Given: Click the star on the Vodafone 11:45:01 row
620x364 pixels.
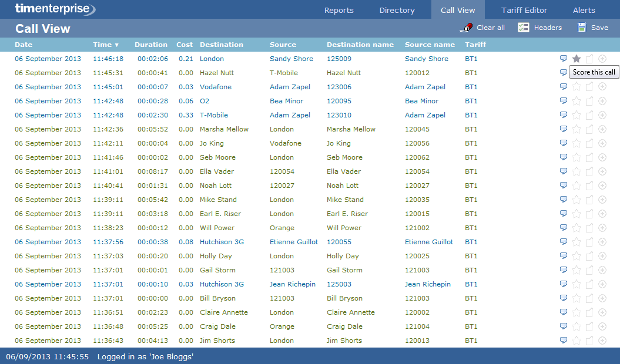Looking at the screenshot, I should 577,87.
